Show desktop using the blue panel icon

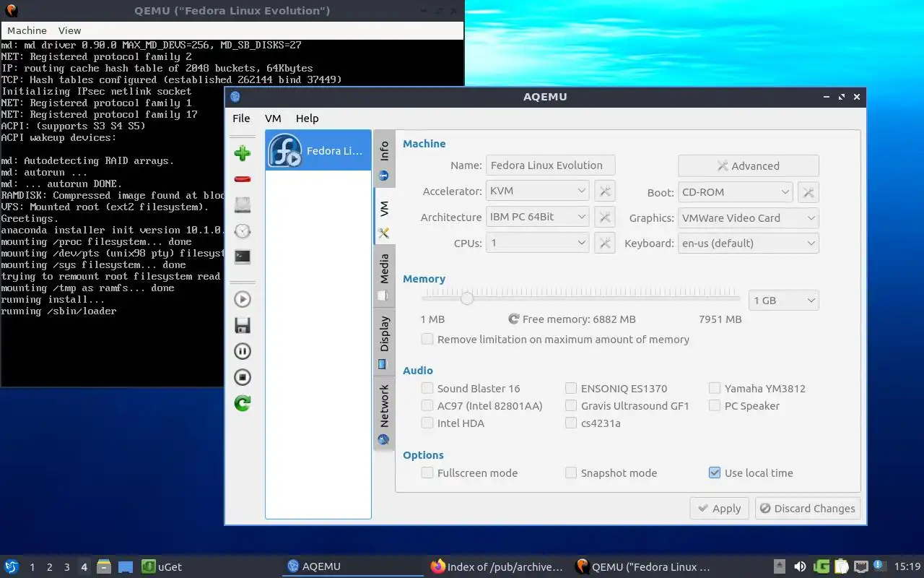[x=126, y=567]
